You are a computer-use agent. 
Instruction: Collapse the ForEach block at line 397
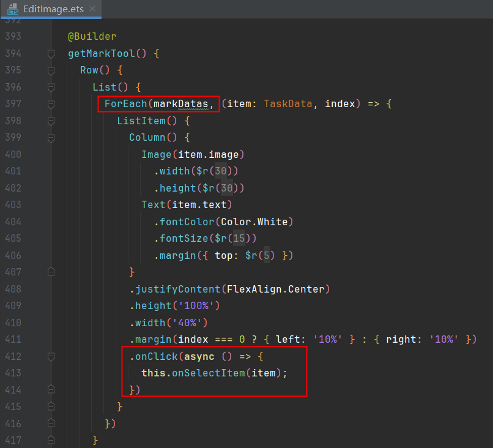click(51, 104)
